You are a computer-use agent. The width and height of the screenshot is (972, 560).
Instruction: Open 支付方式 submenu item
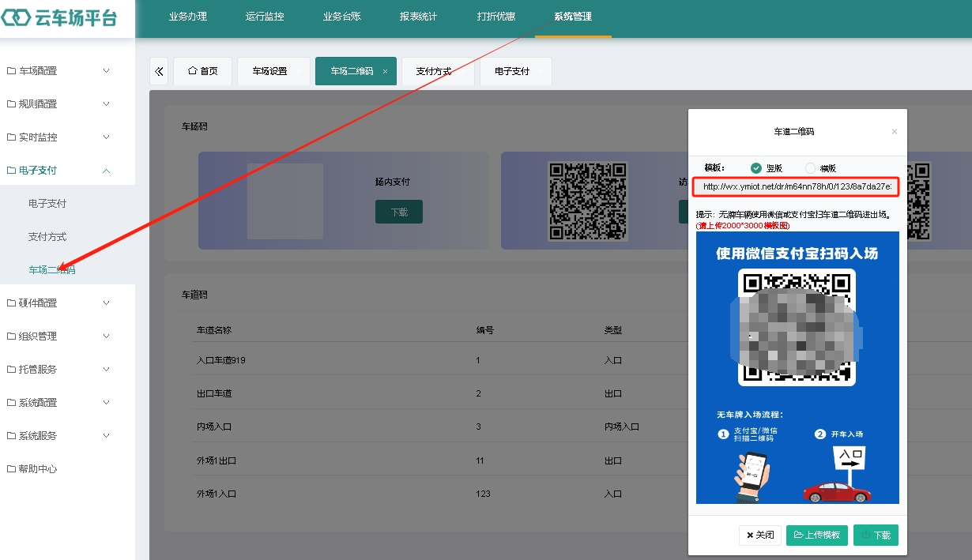[x=47, y=237]
